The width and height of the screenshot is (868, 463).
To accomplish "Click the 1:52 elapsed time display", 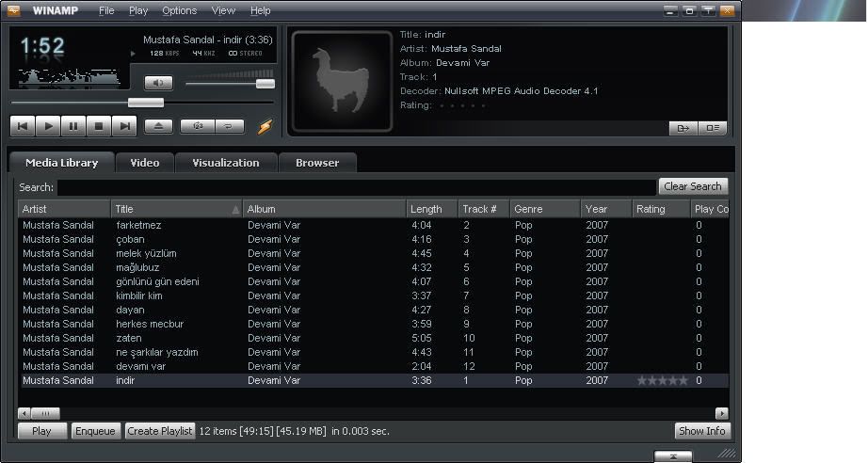I will 42,46.
